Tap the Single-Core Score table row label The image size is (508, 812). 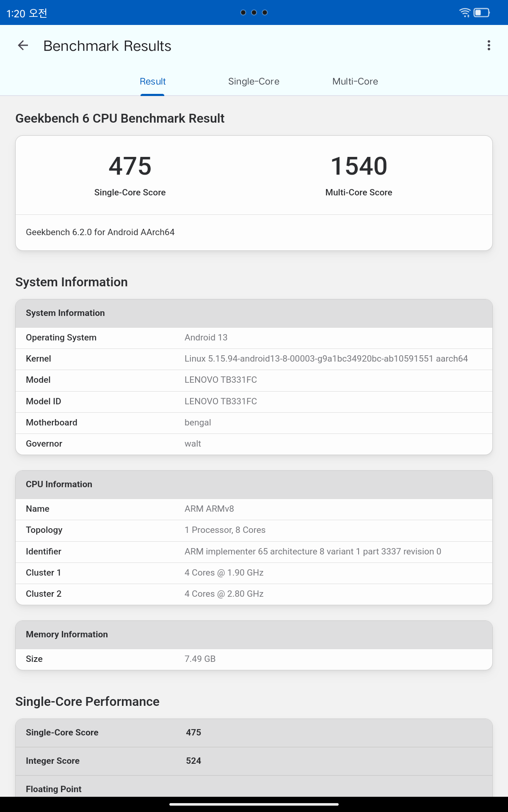tap(62, 732)
